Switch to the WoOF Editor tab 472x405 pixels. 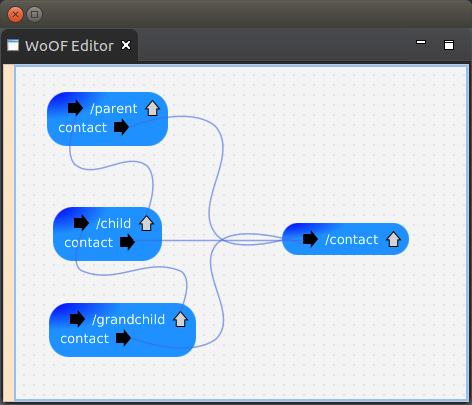click(x=69, y=46)
